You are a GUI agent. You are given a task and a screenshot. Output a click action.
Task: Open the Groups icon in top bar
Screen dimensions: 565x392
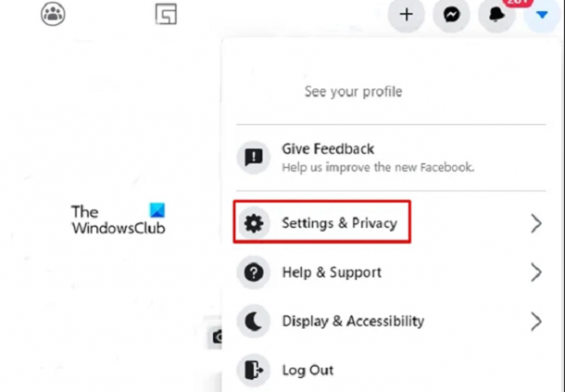point(53,14)
